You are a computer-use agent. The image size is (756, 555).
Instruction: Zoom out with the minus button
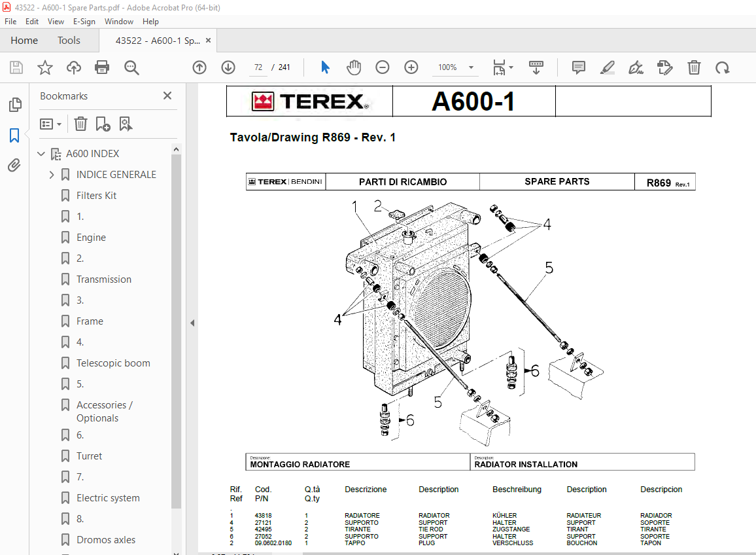tap(383, 67)
